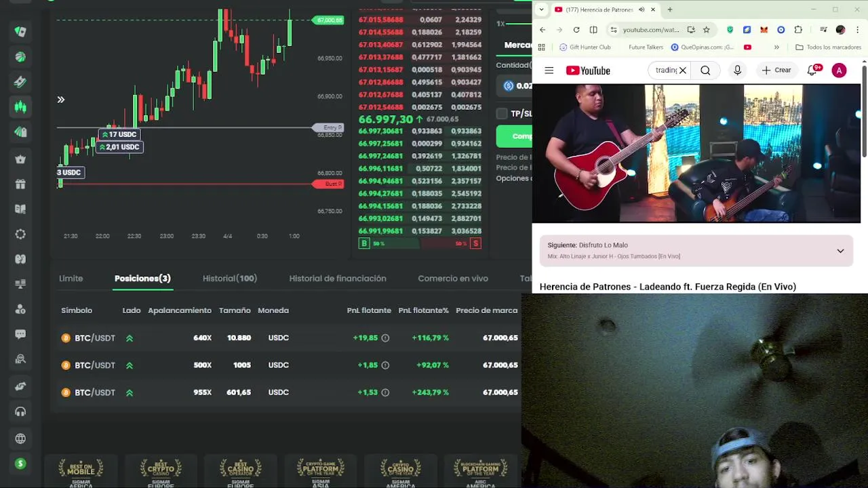Open Gift Hunter Club bookmark
The image size is (868, 488).
[x=584, y=47]
